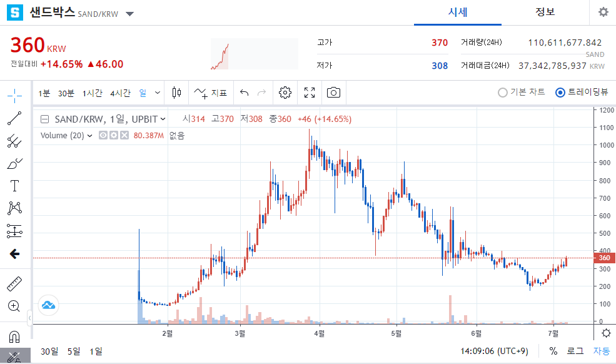Remove the Volume indicator with X
The height and width of the screenshot is (364, 616).
point(124,135)
